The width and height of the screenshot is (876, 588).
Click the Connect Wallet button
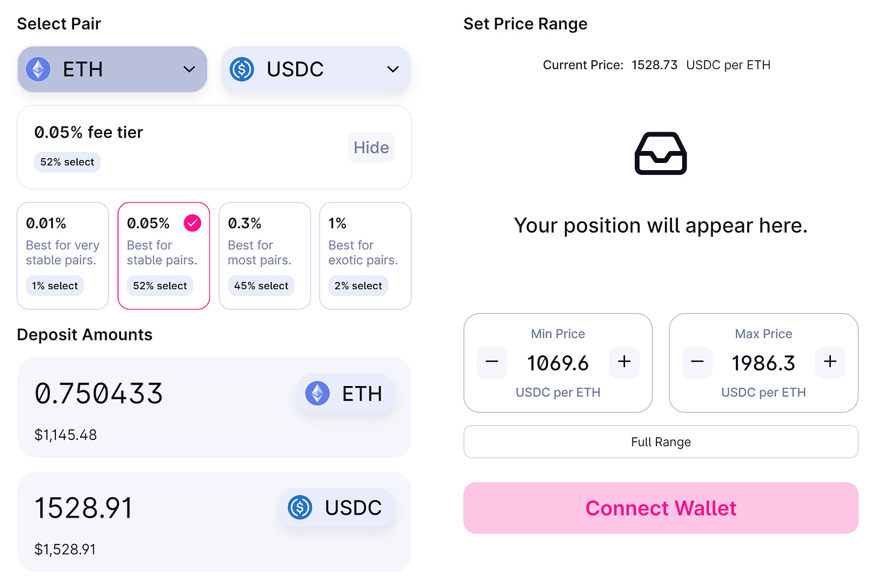pyautogui.click(x=661, y=508)
